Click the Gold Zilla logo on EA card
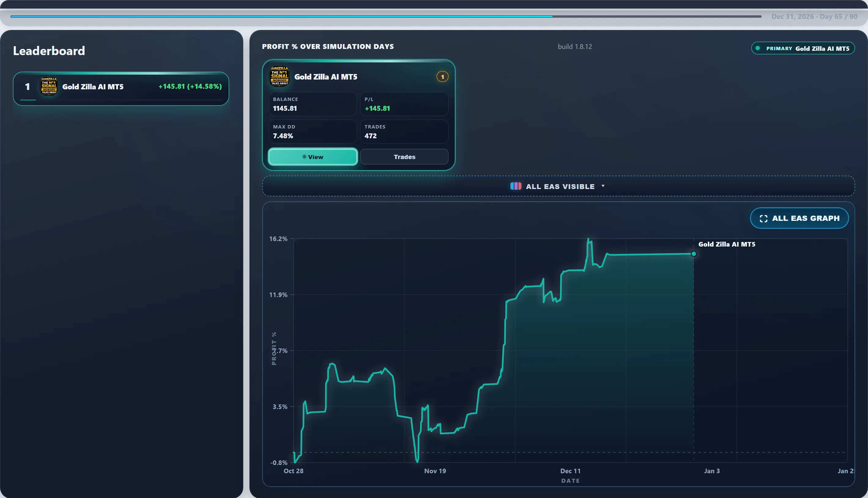The image size is (868, 498). click(280, 76)
